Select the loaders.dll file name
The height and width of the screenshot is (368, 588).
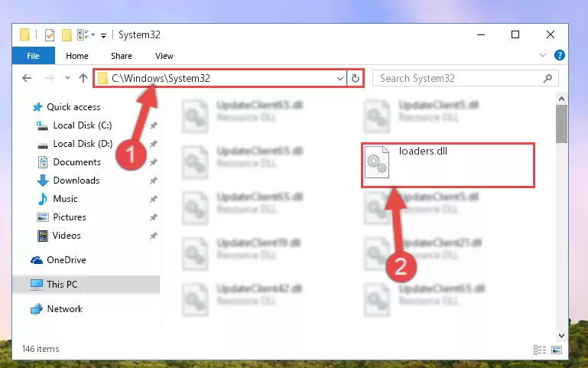click(423, 151)
